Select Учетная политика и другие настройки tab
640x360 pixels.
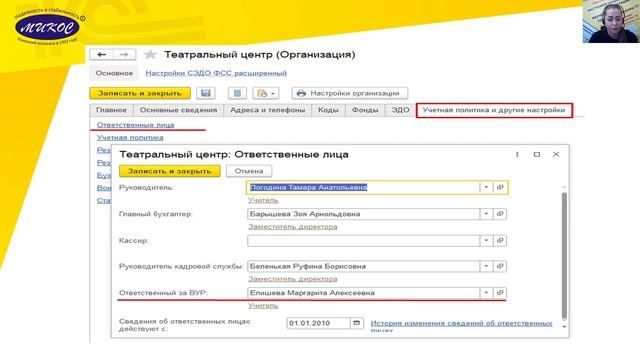click(494, 110)
